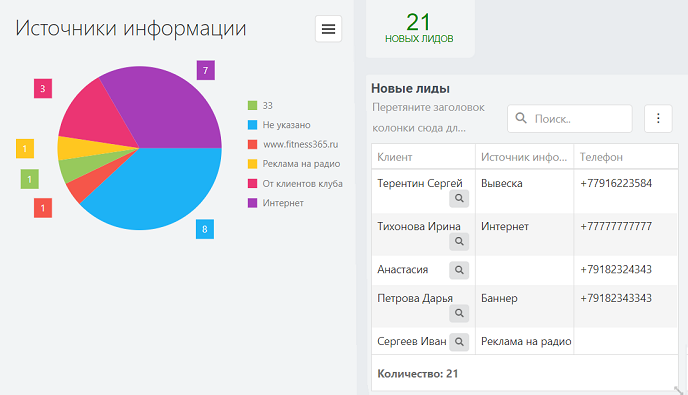This screenshot has height=395, width=688.
Task: Sort by the Телефон column header
Action: click(626, 157)
